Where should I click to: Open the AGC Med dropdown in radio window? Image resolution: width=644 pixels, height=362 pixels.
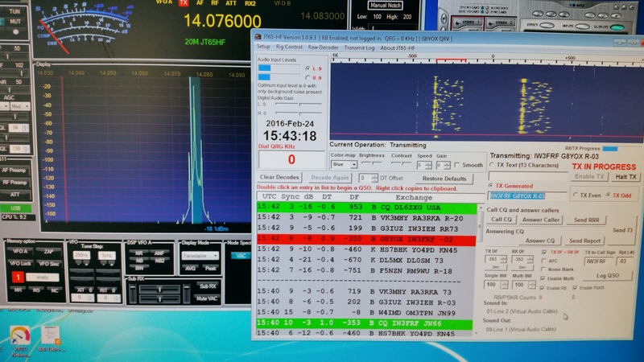[x=20, y=106]
